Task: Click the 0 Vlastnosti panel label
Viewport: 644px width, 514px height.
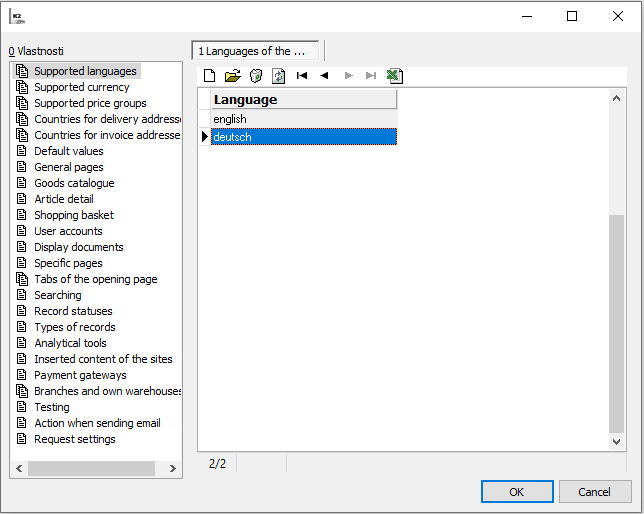Action: click(x=36, y=51)
